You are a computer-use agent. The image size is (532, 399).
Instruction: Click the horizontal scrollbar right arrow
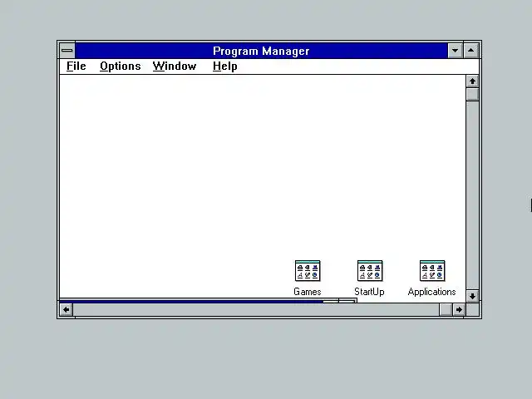pos(459,309)
